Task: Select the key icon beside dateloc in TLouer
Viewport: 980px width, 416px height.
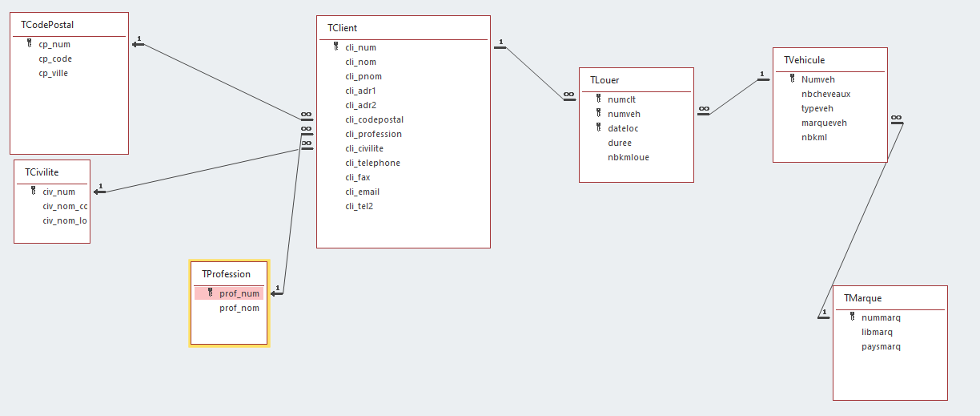Action: pos(599,128)
